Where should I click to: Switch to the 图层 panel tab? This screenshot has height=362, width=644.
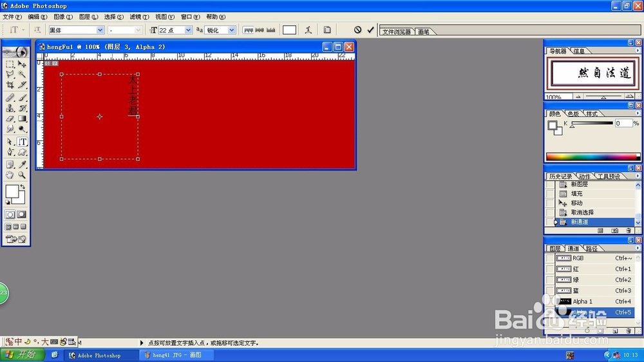tap(555, 249)
